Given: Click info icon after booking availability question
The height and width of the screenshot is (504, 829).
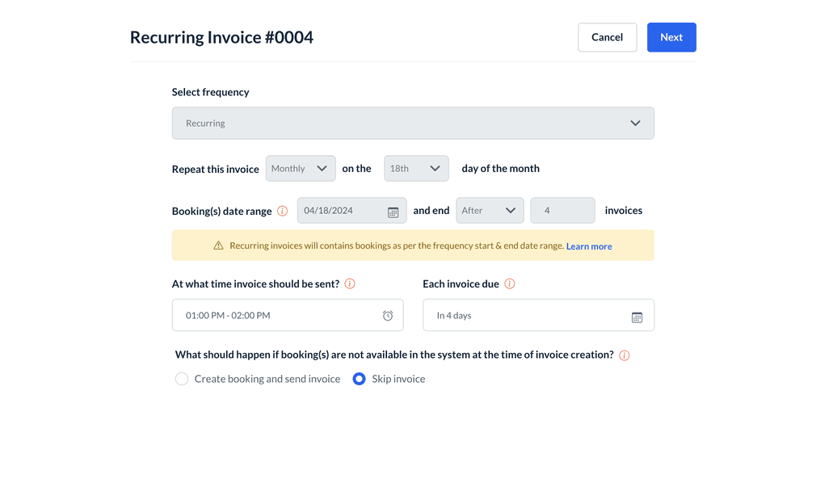Looking at the screenshot, I should [x=624, y=355].
